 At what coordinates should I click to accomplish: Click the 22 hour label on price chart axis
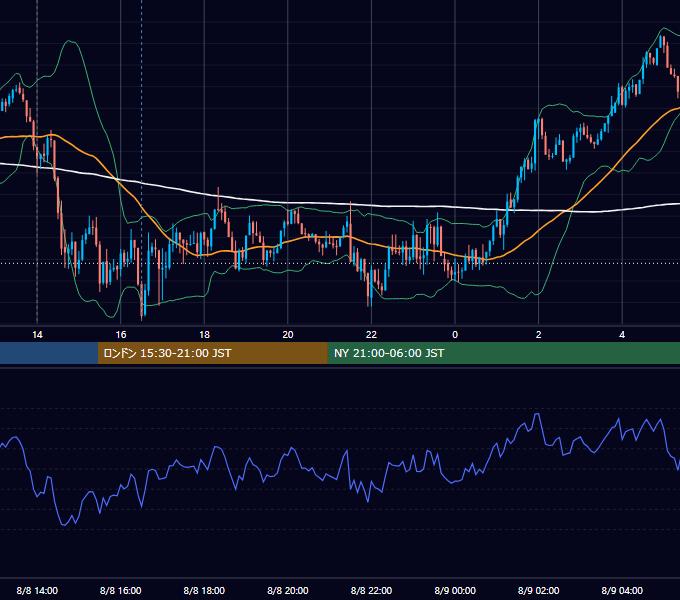[x=371, y=335]
